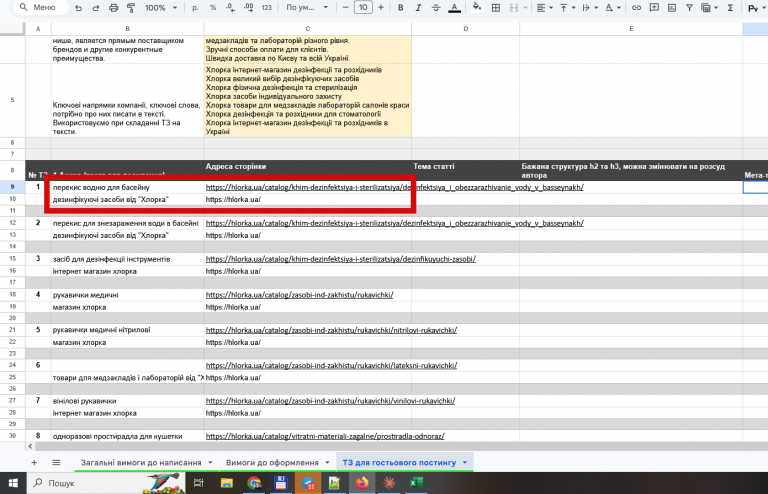Viewport: 768px width, 494px height.
Task: Open the vinilovi-rukavichki link
Action: [330, 400]
